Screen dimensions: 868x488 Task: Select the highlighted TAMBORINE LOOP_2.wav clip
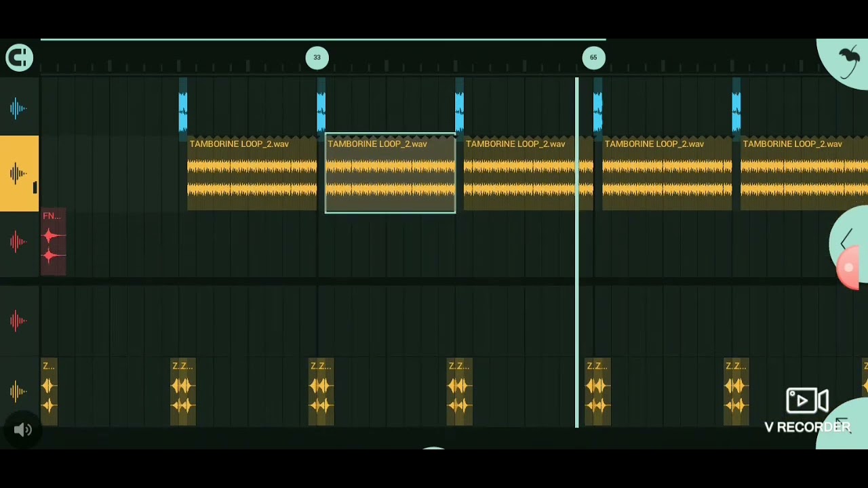(391, 173)
